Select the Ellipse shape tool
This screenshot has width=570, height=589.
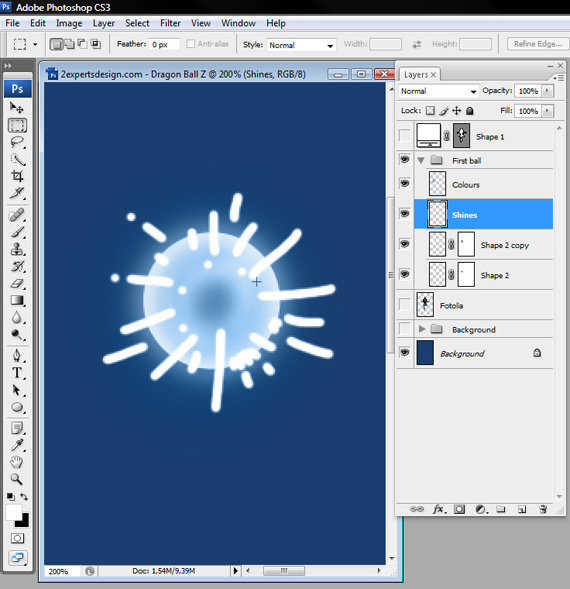[17, 407]
